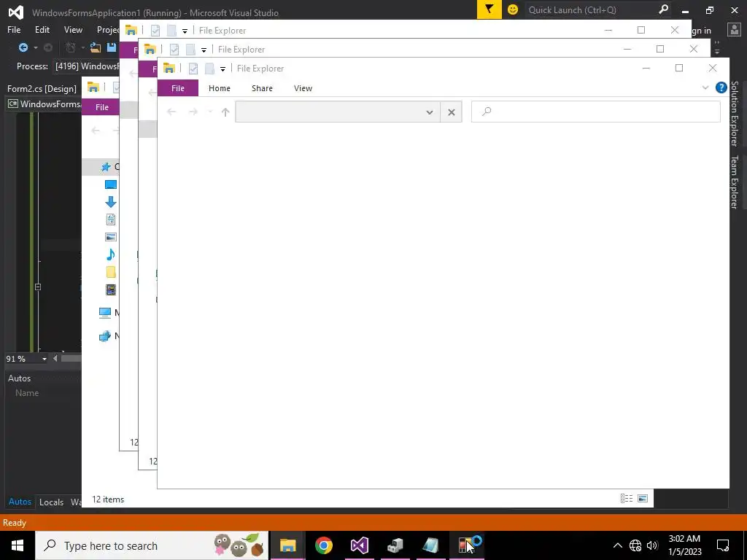This screenshot has width=747, height=560.
Task: Open Windows Start menu
Action: [18, 545]
